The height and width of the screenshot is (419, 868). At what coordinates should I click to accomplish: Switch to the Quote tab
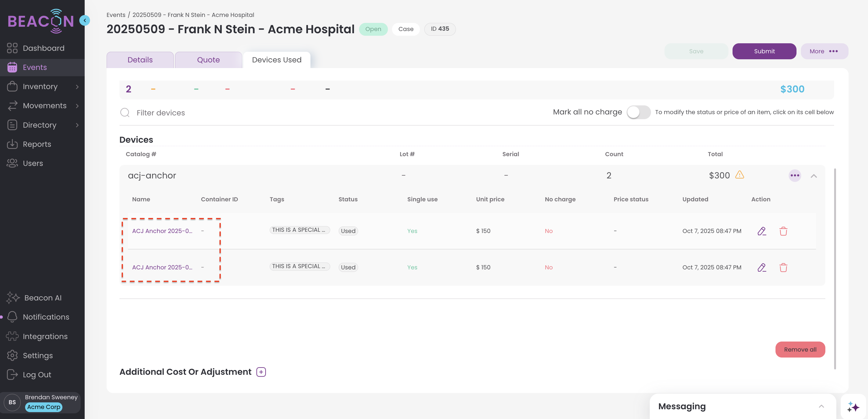[208, 60]
